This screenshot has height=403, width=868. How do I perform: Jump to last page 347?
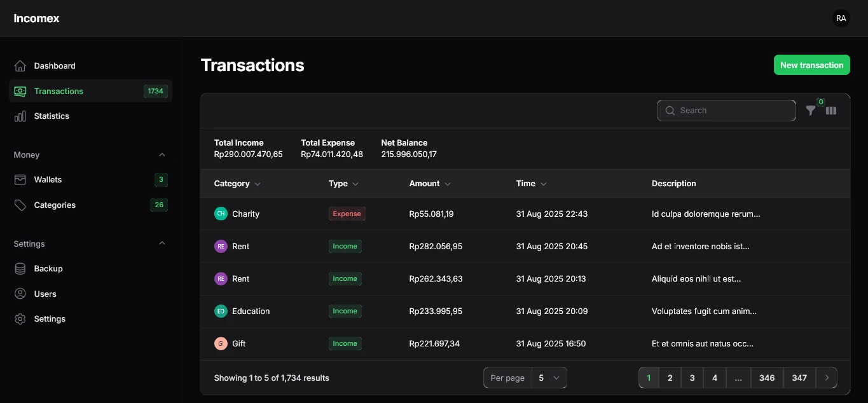(x=799, y=378)
